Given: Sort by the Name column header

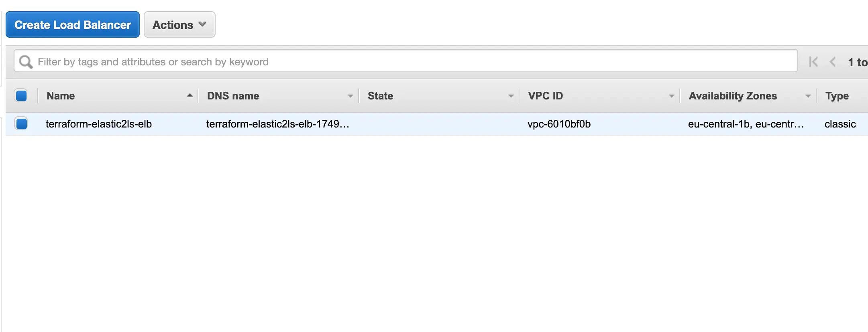Looking at the screenshot, I should pyautogui.click(x=60, y=95).
